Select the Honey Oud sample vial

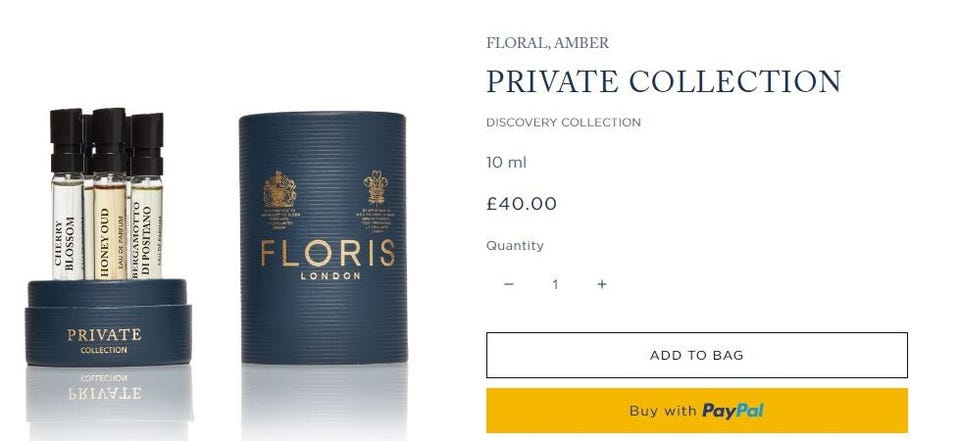pyautogui.click(x=110, y=194)
